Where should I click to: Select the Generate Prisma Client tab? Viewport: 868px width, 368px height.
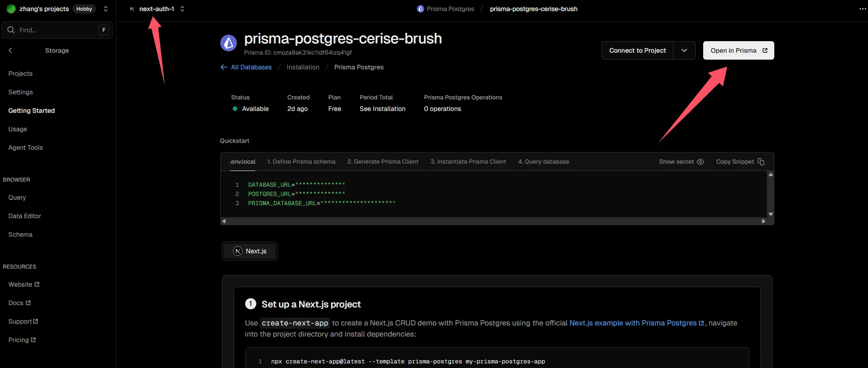click(383, 162)
